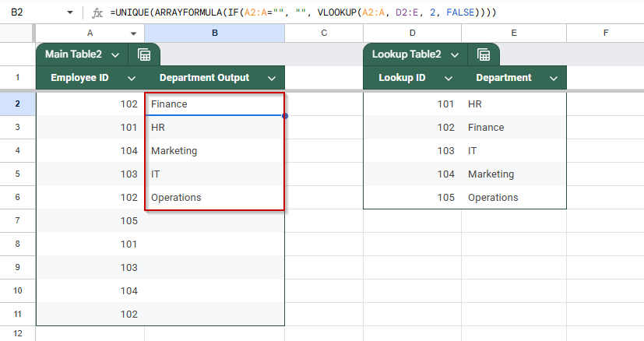This screenshot has height=341, width=644.
Task: Select the Employee ID header cell
Action: point(90,78)
